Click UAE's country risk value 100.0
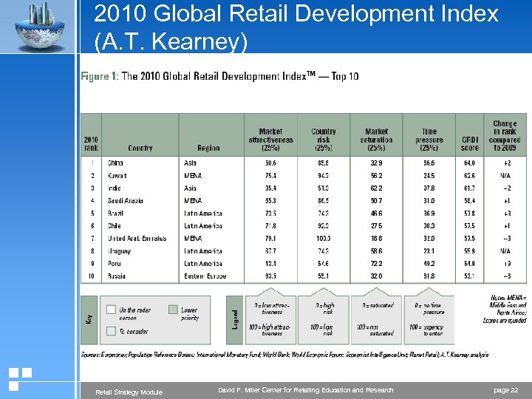Screen dimensions: 532x399 pos(324,238)
